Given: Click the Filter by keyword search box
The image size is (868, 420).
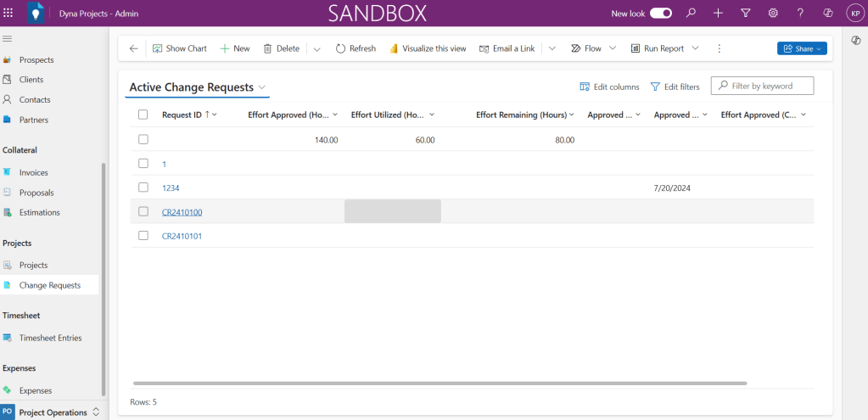Looking at the screenshot, I should 770,86.
